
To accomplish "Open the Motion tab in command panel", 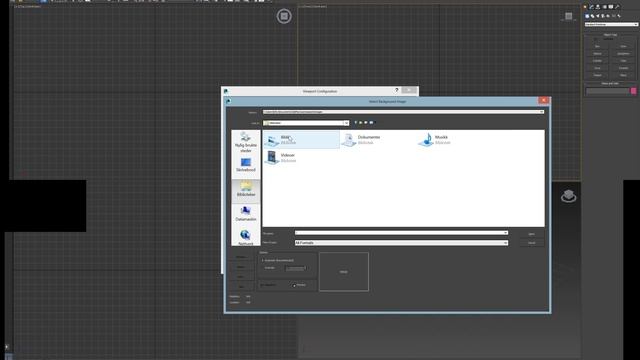I will coord(604,7).
